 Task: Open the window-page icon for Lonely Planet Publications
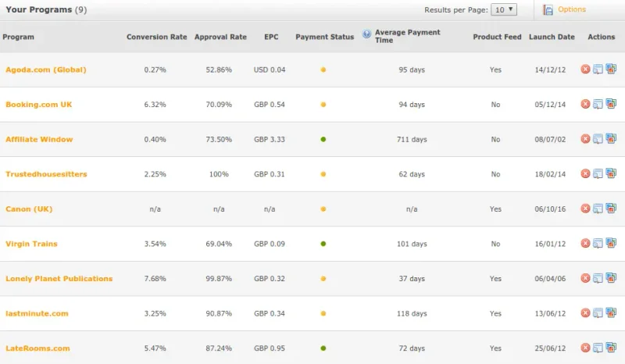[598, 278]
